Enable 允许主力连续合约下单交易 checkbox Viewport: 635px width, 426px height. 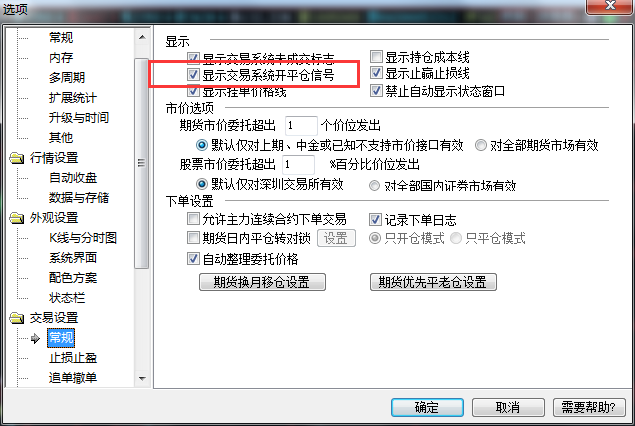click(x=193, y=219)
